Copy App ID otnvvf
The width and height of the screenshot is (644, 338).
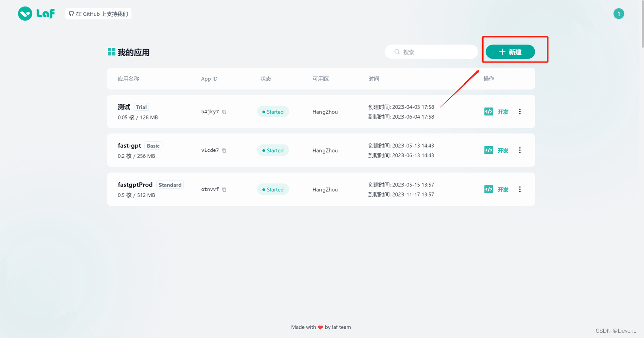point(224,190)
